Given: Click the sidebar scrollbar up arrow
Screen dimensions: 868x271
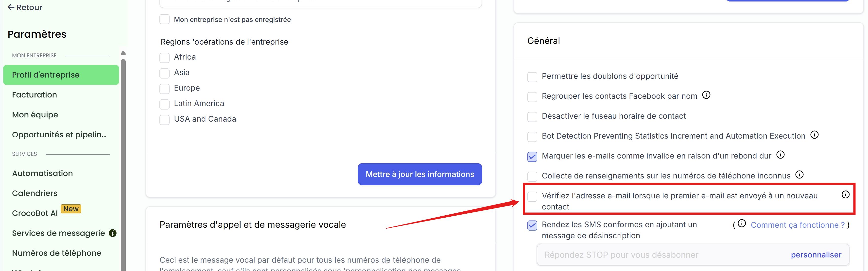Looking at the screenshot, I should pos(123,53).
